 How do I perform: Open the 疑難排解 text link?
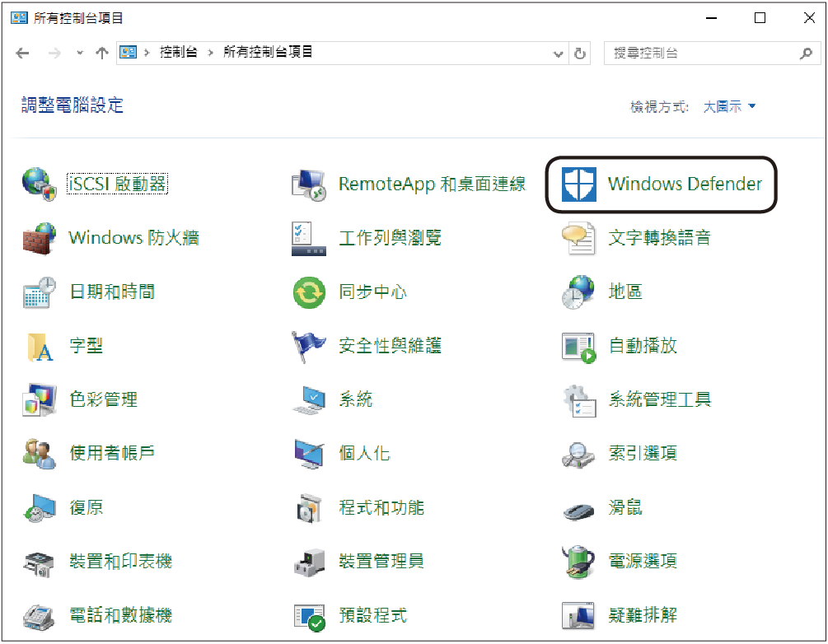[643, 615]
